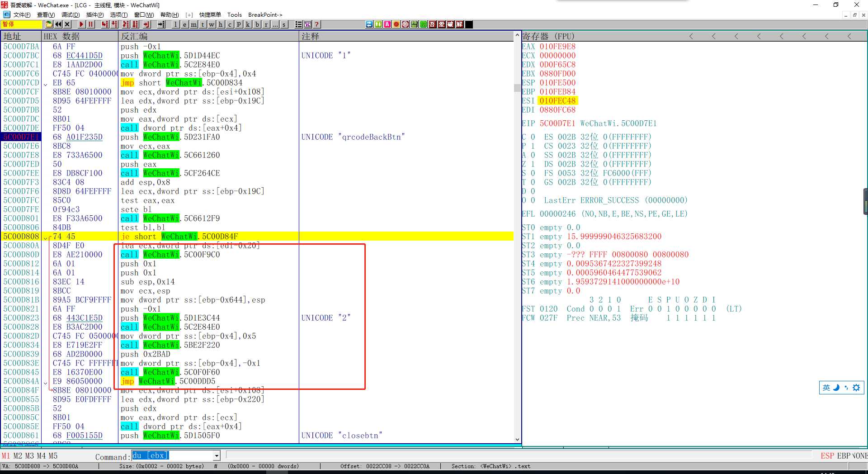Click the 反汇编 column header
The height and width of the screenshot is (474, 868).
coord(208,36)
